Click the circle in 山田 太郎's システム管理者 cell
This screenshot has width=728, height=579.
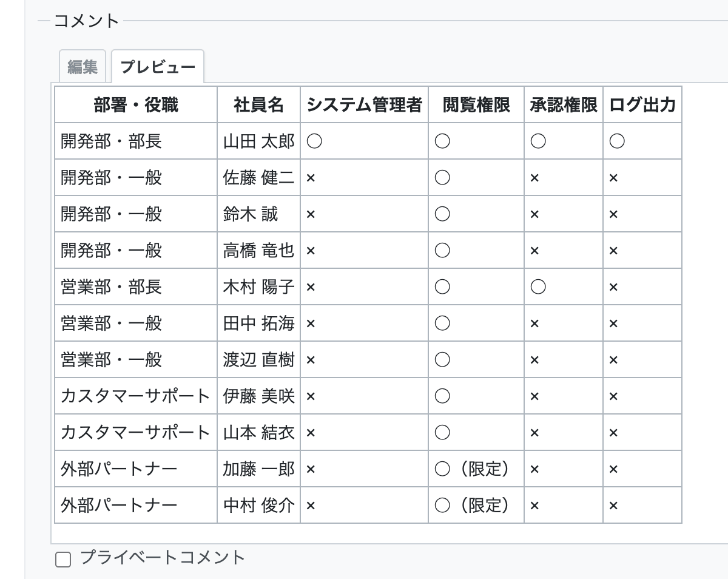[314, 141]
